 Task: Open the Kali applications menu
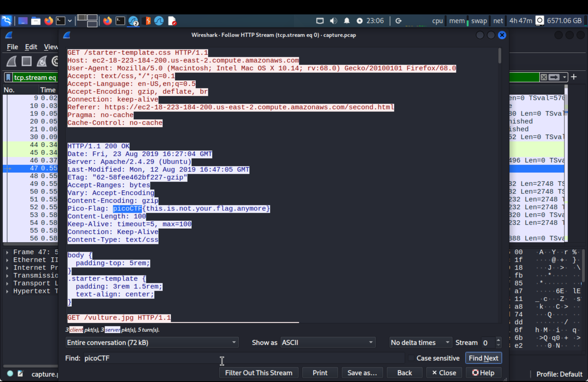pos(6,21)
